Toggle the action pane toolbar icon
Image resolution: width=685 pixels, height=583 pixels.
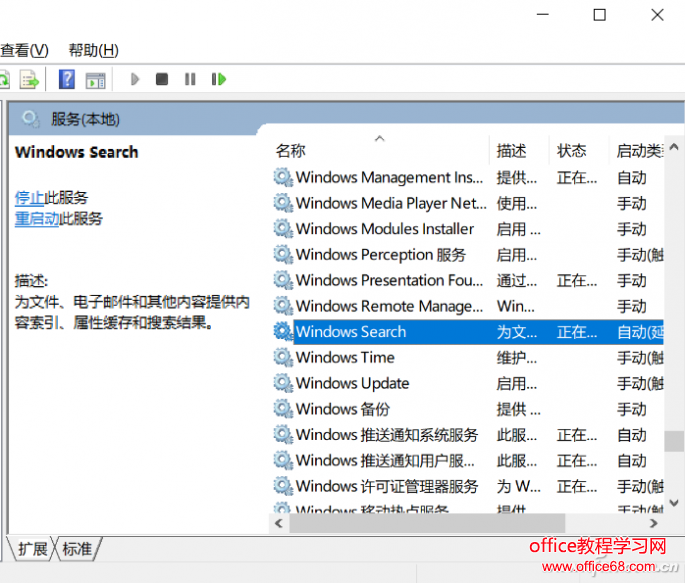96,80
